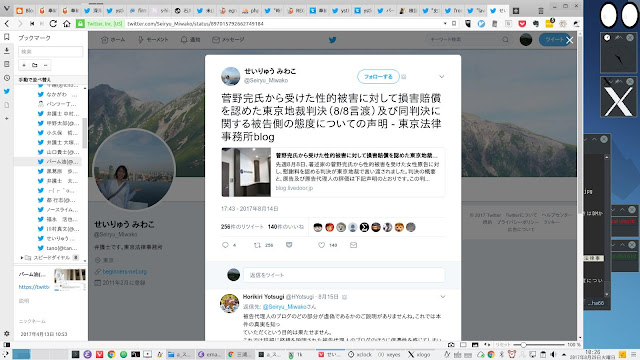Create a new bookmark folder

[x=35, y=65]
